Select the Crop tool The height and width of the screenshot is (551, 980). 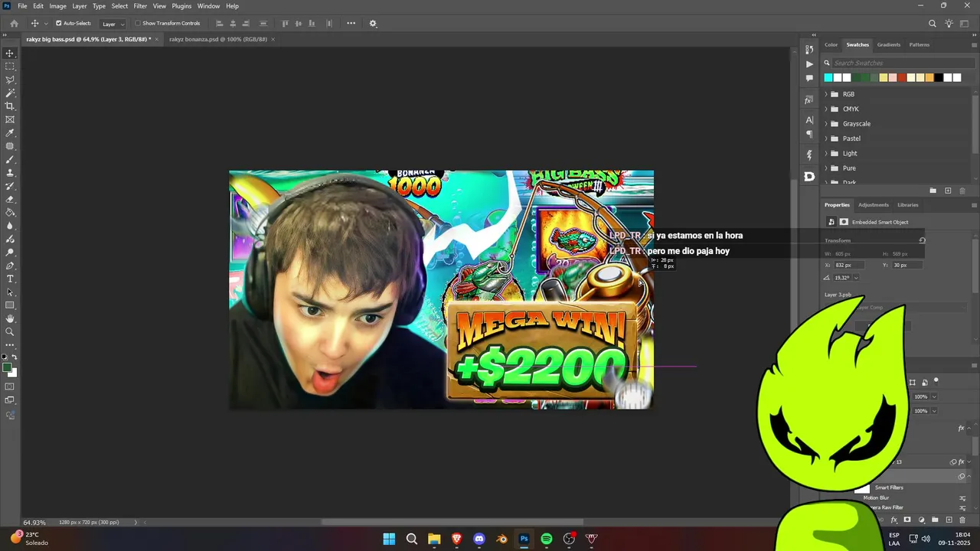pyautogui.click(x=10, y=106)
